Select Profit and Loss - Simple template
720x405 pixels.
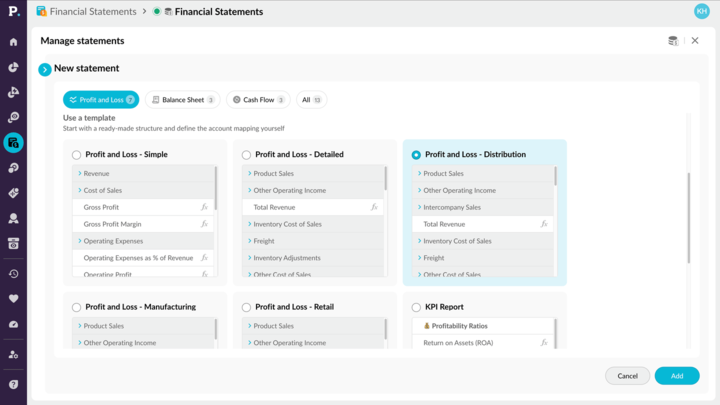[x=76, y=155]
